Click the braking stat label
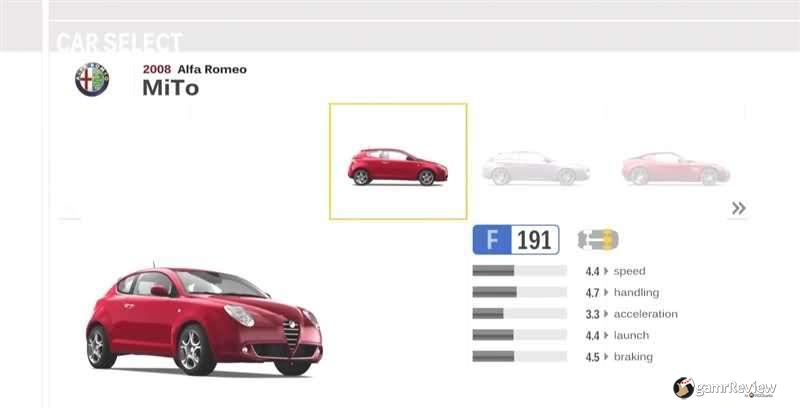This screenshot has width=800, height=408. coord(633,357)
